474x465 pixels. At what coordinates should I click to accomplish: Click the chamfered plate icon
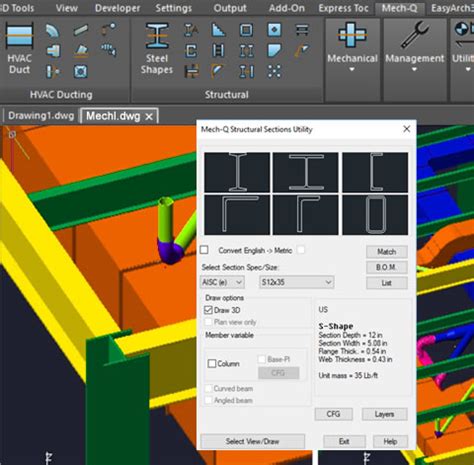pos(274,51)
